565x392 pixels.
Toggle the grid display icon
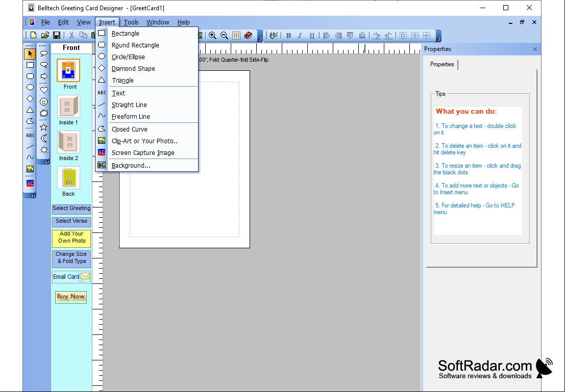click(x=236, y=35)
